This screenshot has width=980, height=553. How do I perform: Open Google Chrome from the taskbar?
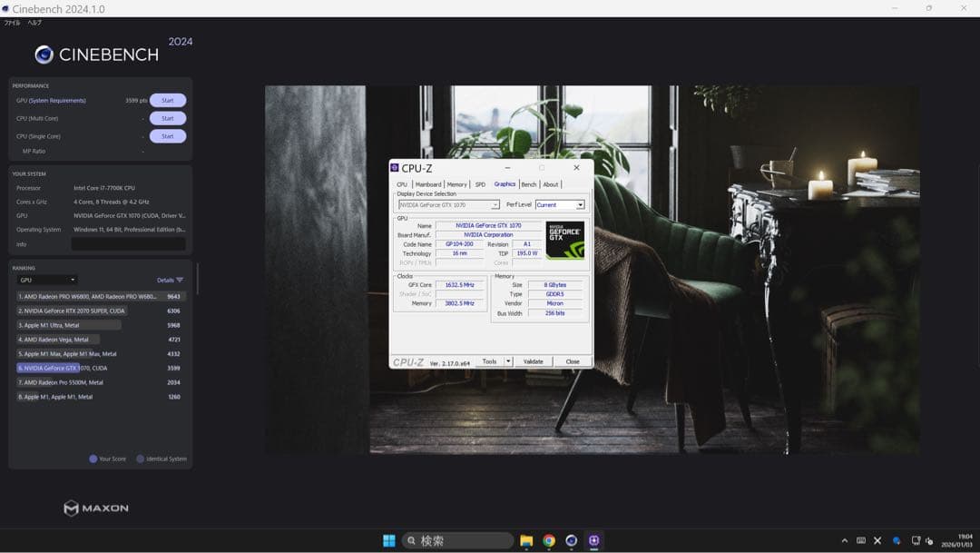549,539
